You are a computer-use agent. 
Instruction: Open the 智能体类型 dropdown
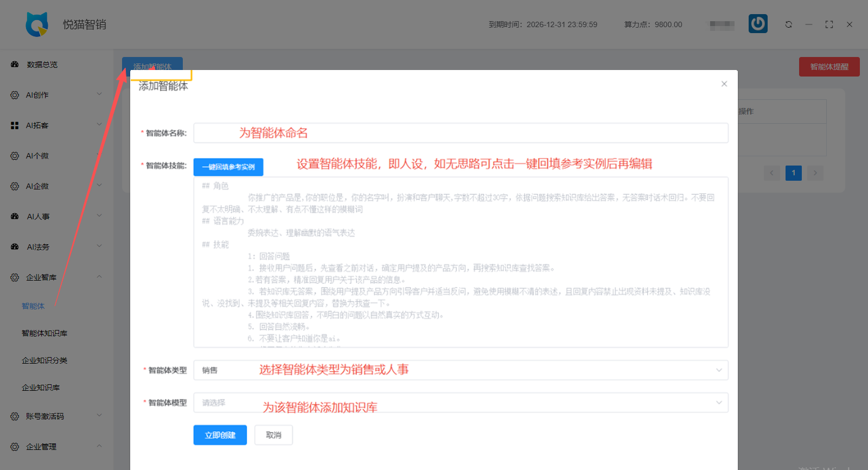(460, 370)
